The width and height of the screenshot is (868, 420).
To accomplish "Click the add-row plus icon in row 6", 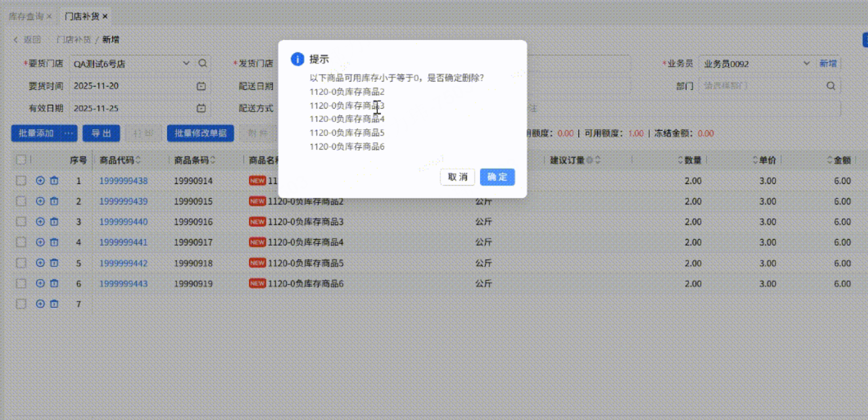I will (x=40, y=284).
